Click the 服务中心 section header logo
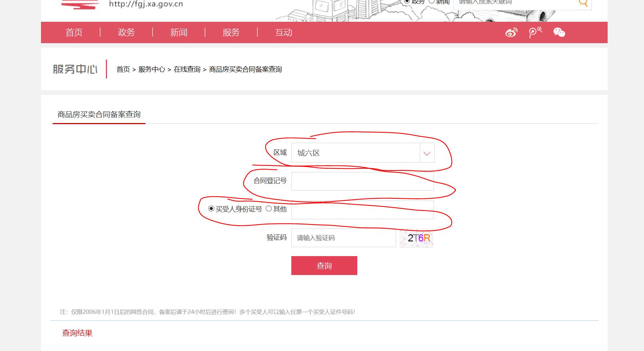The height and width of the screenshot is (351, 644). coord(75,69)
